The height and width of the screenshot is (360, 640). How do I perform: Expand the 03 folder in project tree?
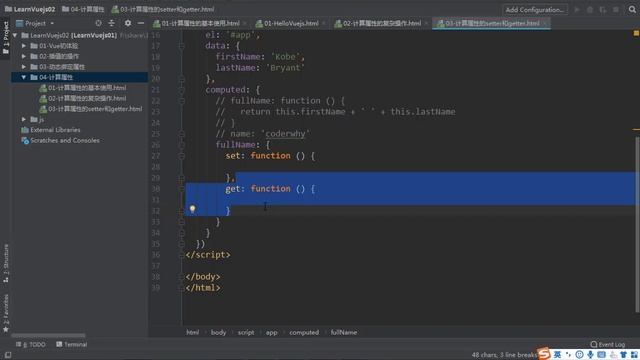[24, 67]
